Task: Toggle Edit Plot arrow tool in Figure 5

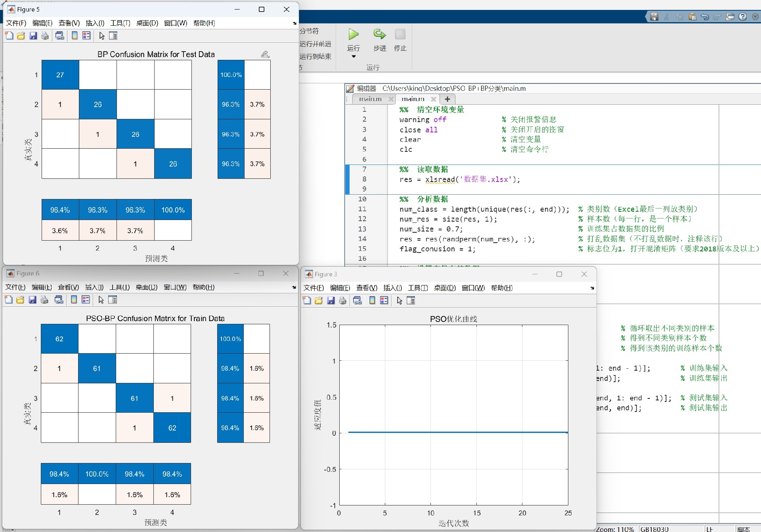Action: coord(102,36)
